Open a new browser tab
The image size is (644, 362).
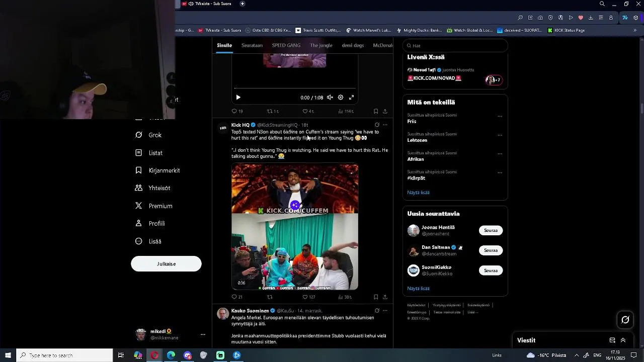click(x=242, y=4)
